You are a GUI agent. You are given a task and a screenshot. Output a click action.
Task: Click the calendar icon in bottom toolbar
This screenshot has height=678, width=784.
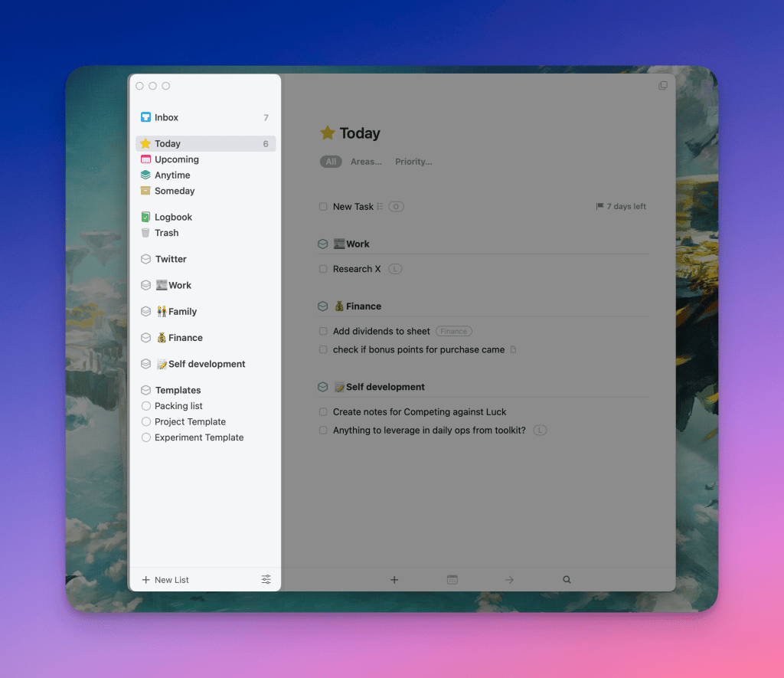452,580
